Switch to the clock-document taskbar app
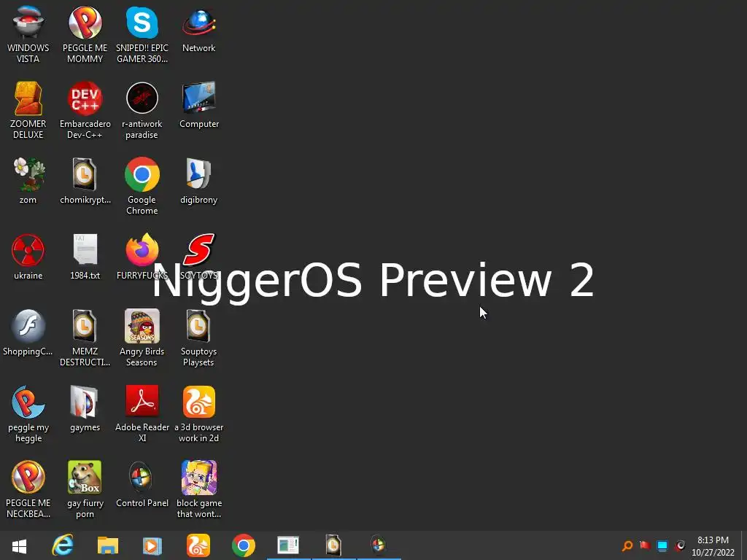The height and width of the screenshot is (560, 747). point(333,545)
